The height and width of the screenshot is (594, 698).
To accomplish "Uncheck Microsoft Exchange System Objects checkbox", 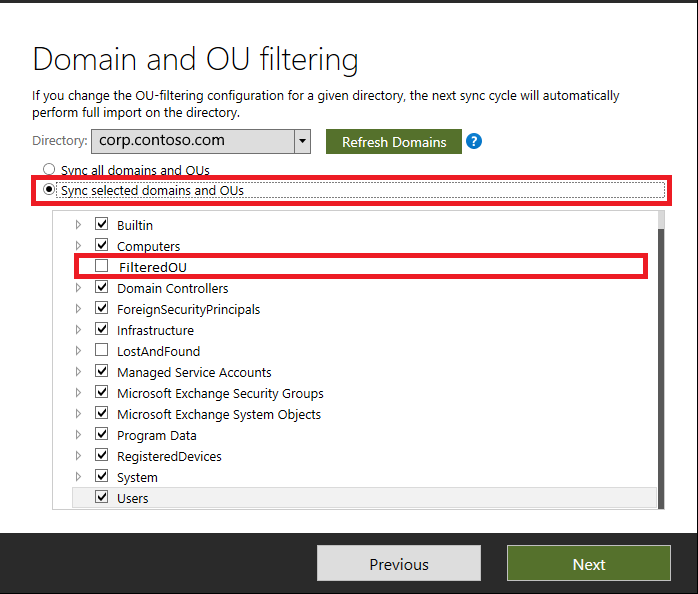I will pos(101,413).
